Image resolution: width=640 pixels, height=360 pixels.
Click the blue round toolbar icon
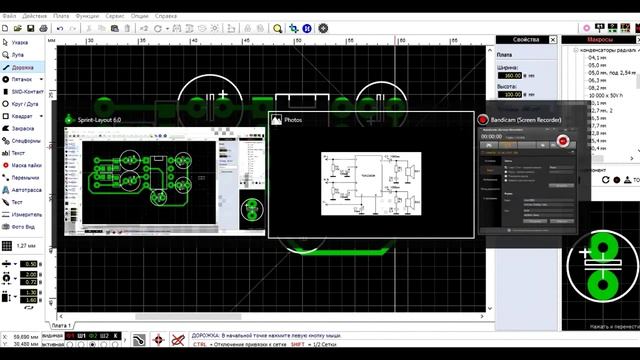307,29
